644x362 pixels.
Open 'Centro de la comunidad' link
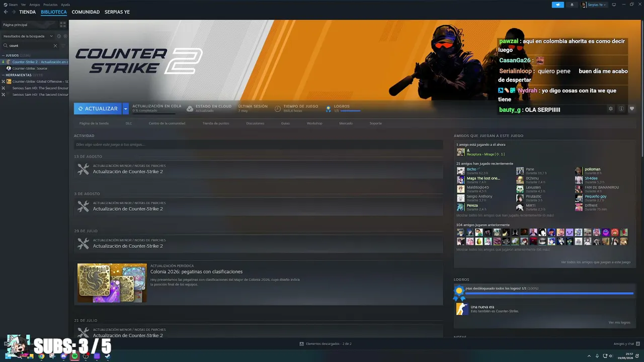[x=167, y=123]
